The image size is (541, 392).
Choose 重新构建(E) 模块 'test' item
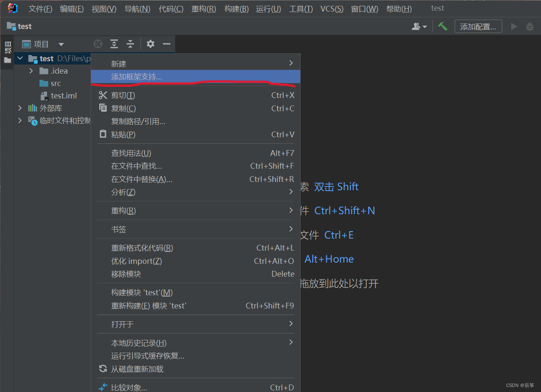click(196, 306)
